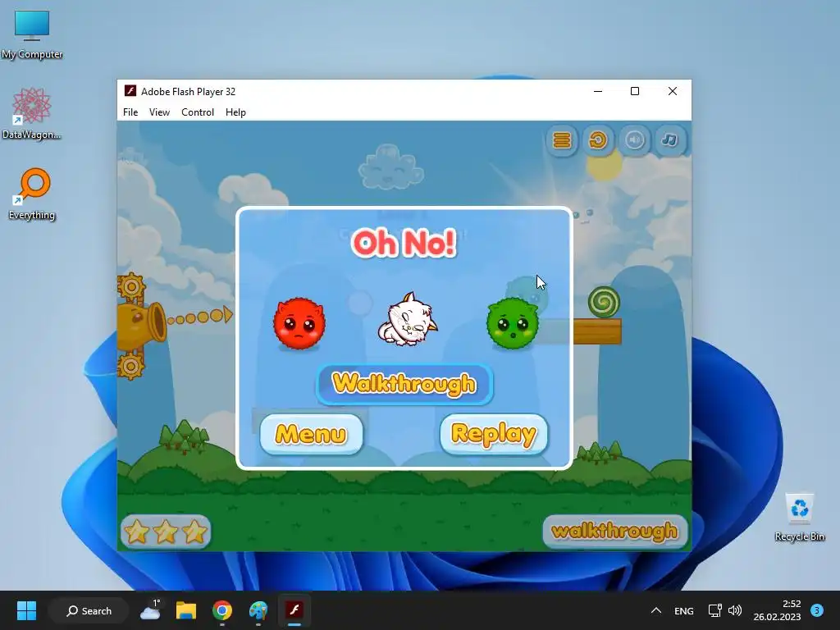Click the restart level circular arrow icon

click(x=598, y=140)
